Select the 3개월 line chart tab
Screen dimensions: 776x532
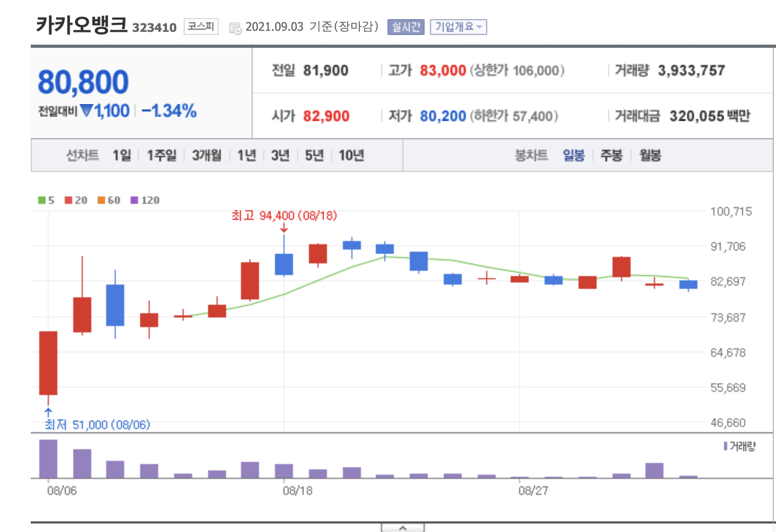point(206,156)
